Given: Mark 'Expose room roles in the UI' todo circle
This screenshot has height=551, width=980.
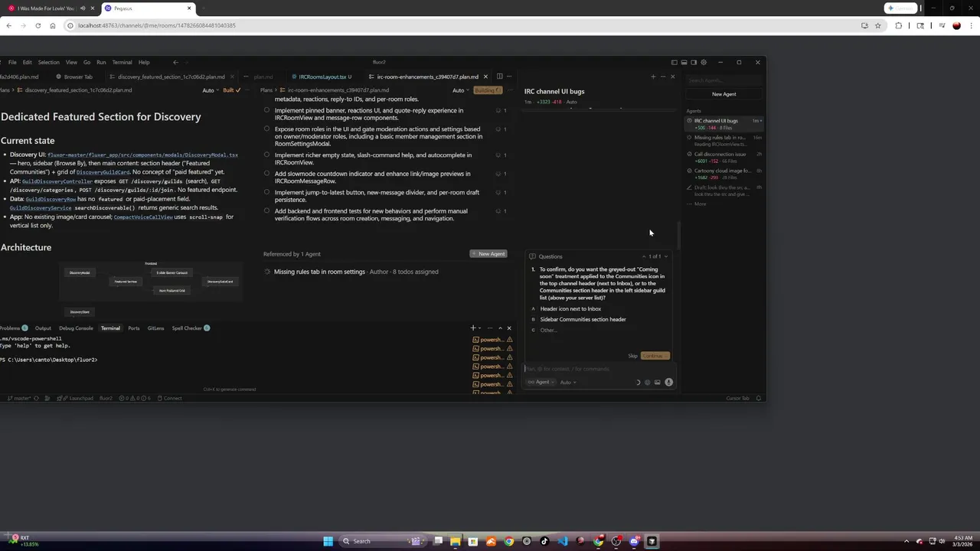Looking at the screenshot, I should click(x=266, y=129).
